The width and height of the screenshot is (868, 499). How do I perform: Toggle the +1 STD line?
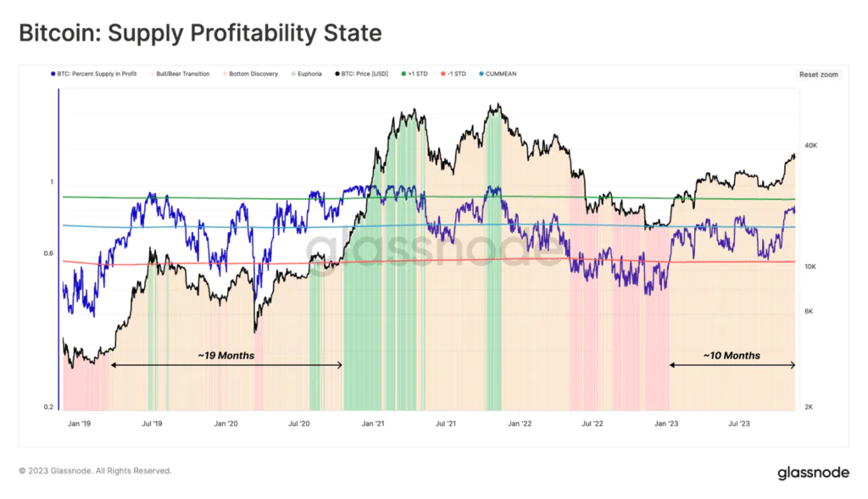(x=415, y=74)
